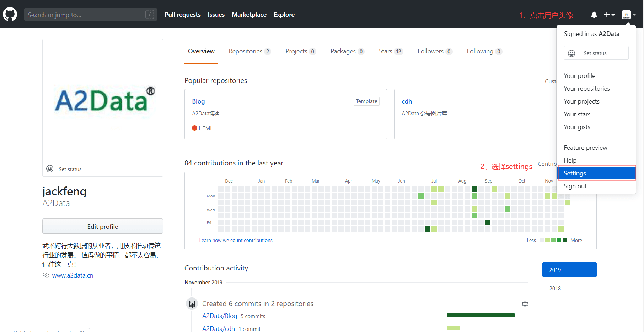Image resolution: width=644 pixels, height=332 pixels.
Task: Select the 2019 year filter
Action: [569, 270]
